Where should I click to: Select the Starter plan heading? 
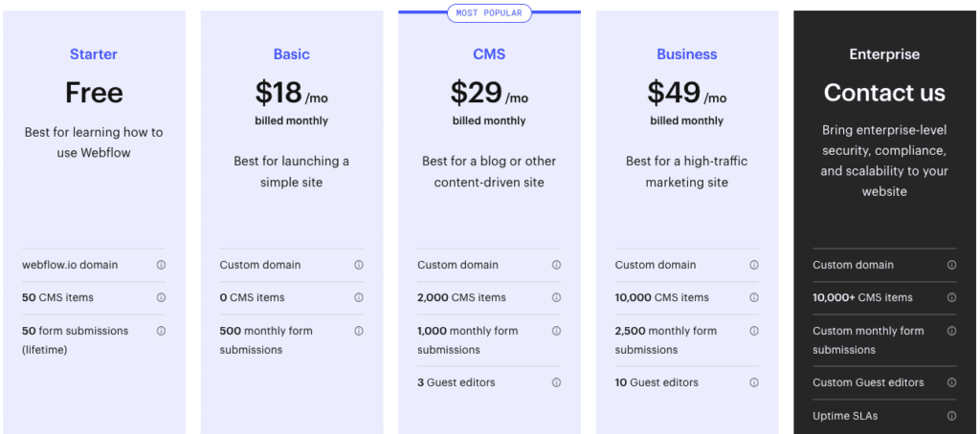tap(94, 54)
